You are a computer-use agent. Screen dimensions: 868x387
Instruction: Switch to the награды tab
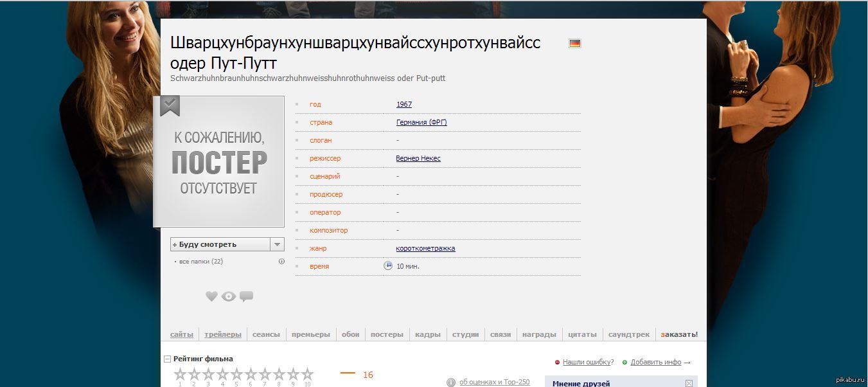[x=539, y=334]
